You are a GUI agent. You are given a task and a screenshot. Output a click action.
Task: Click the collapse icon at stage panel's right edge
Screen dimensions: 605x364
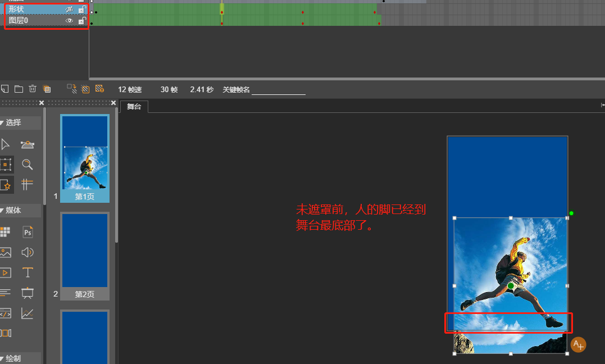pyautogui.click(x=603, y=105)
